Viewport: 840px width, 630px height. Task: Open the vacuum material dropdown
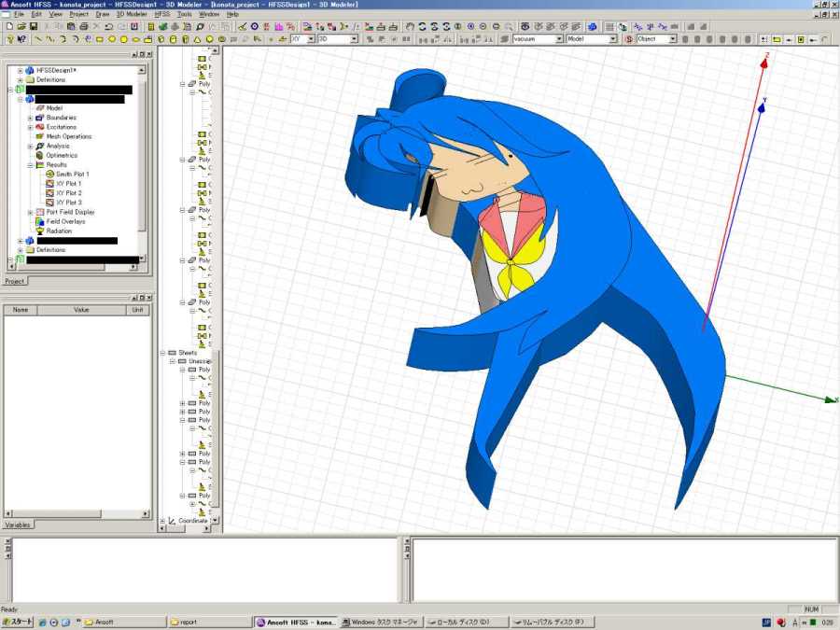click(559, 39)
